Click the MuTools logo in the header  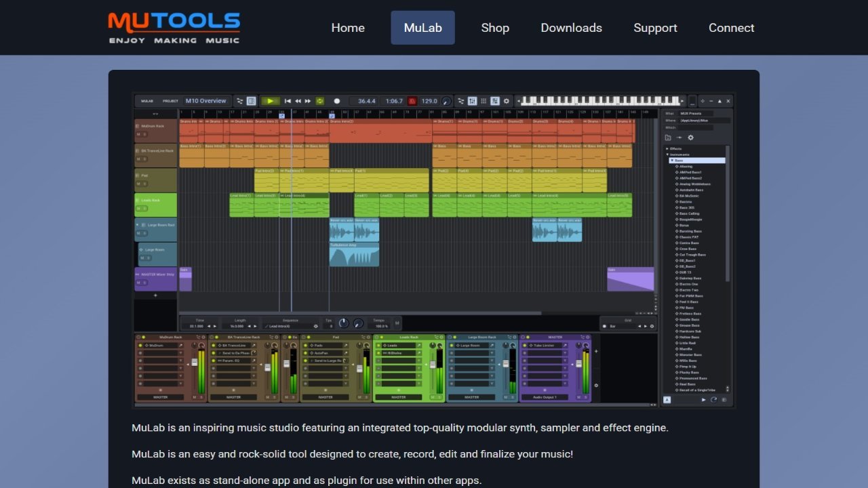click(x=174, y=28)
